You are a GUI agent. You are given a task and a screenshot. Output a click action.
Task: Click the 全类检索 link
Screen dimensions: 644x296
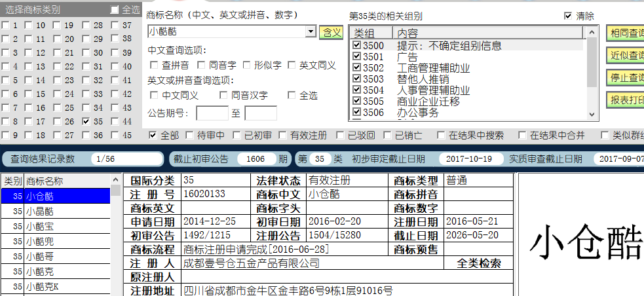478,263
